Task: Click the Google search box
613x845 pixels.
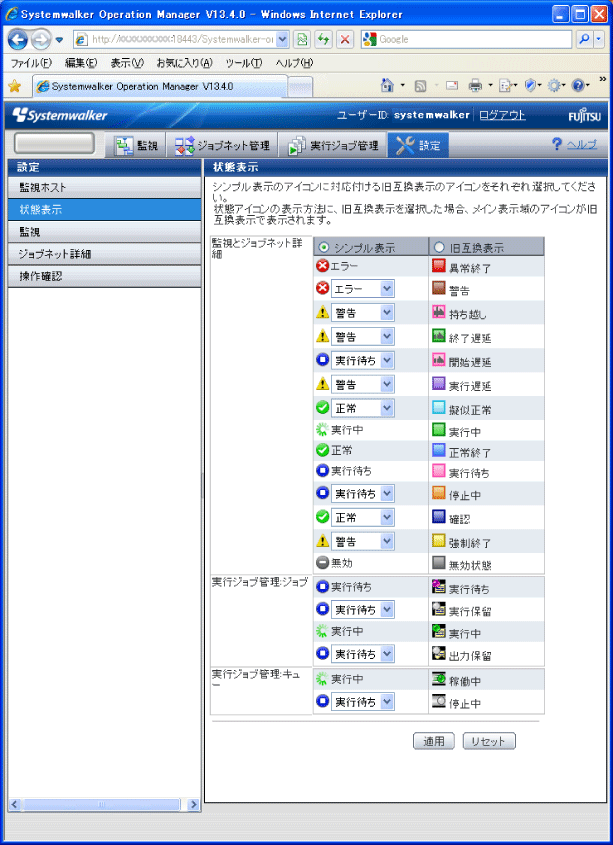Action: click(466, 39)
